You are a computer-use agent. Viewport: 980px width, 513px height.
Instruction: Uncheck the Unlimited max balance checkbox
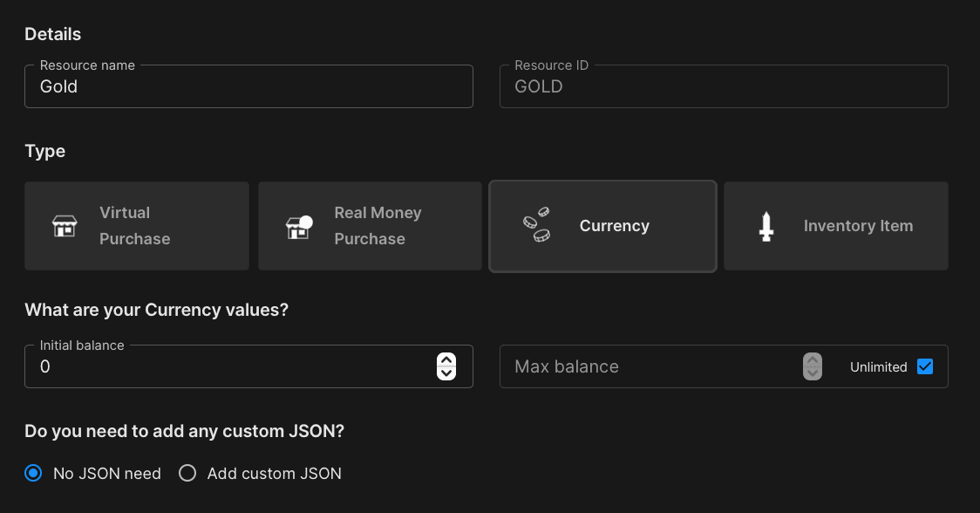[925, 366]
